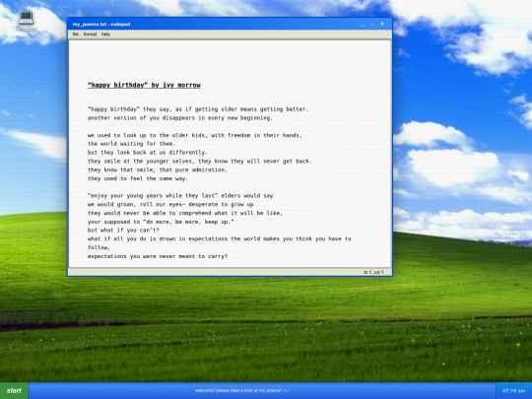The width and height of the screenshot is (532, 399).
Task: Click the single word line "follow,"
Action: (99, 247)
